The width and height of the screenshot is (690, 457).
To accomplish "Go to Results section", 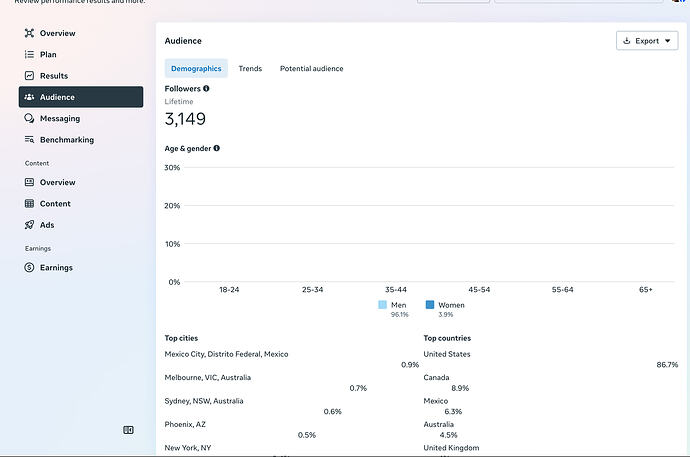I will 81,76.
